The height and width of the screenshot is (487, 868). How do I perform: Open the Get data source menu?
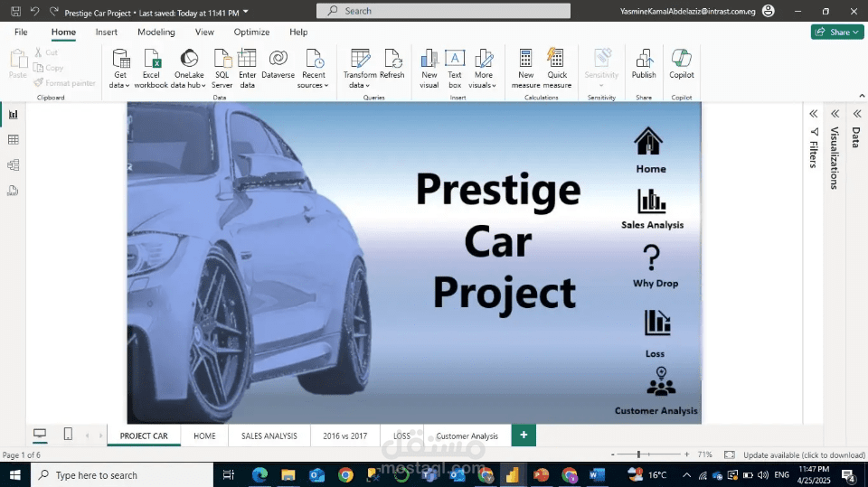pyautogui.click(x=119, y=69)
